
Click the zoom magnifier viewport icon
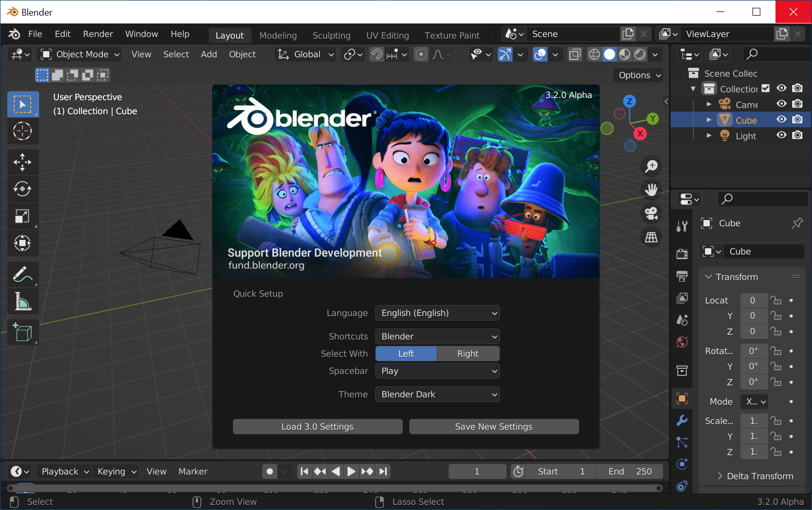pos(651,166)
